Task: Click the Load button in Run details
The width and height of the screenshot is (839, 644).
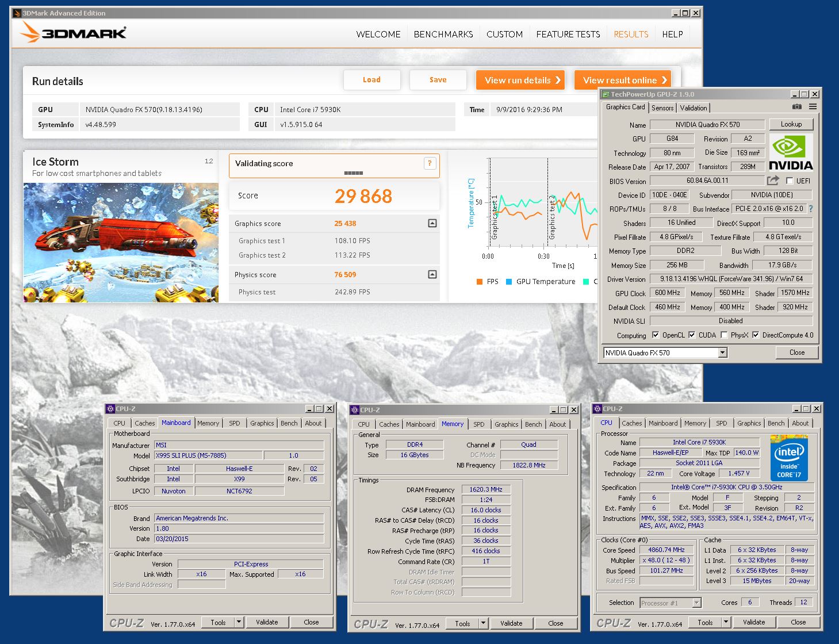Action: point(371,80)
